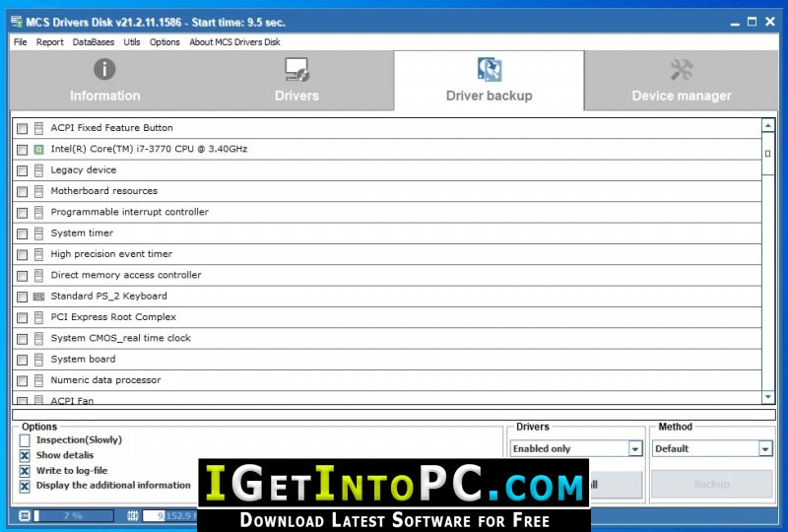Open the Utils menu

(x=132, y=42)
